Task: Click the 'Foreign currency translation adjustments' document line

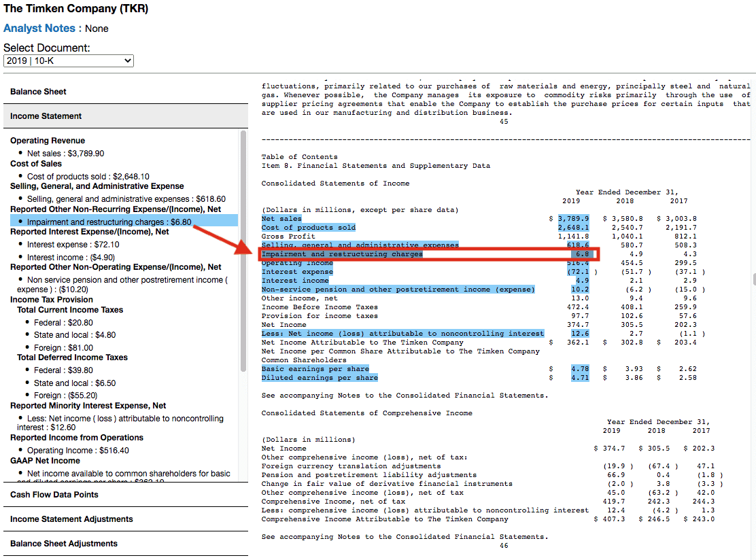Action: (x=351, y=466)
